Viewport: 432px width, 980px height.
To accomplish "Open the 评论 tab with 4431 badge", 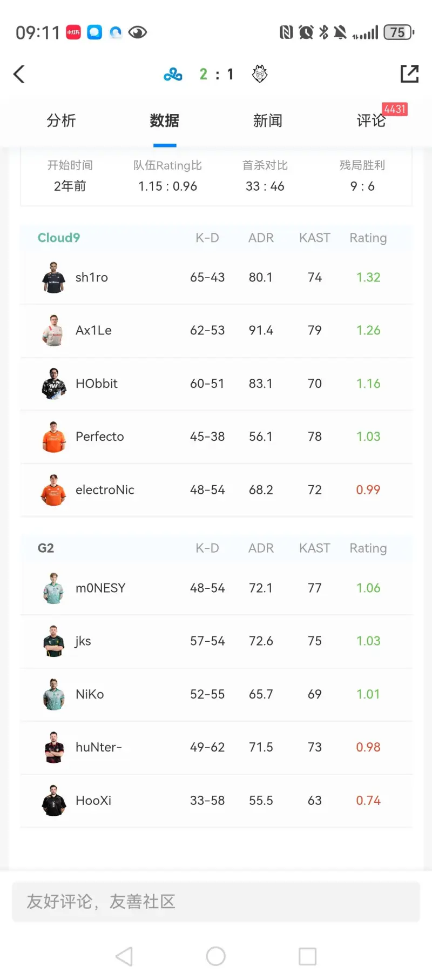I will tap(371, 120).
